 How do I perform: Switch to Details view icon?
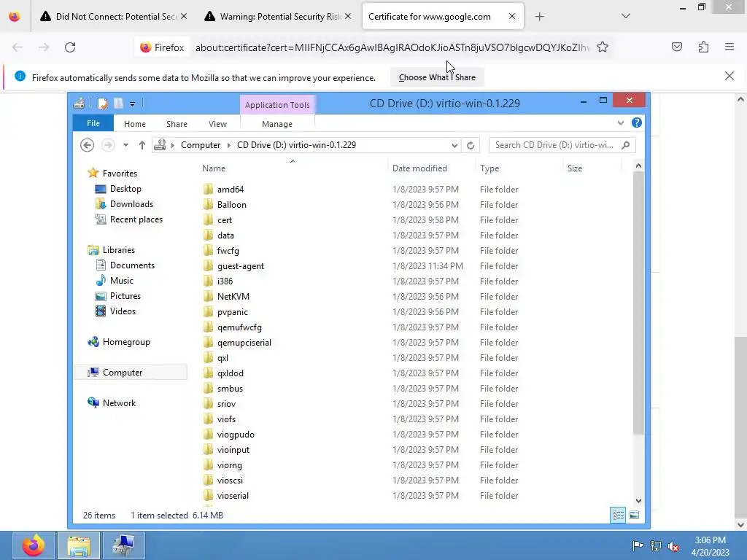(618, 515)
